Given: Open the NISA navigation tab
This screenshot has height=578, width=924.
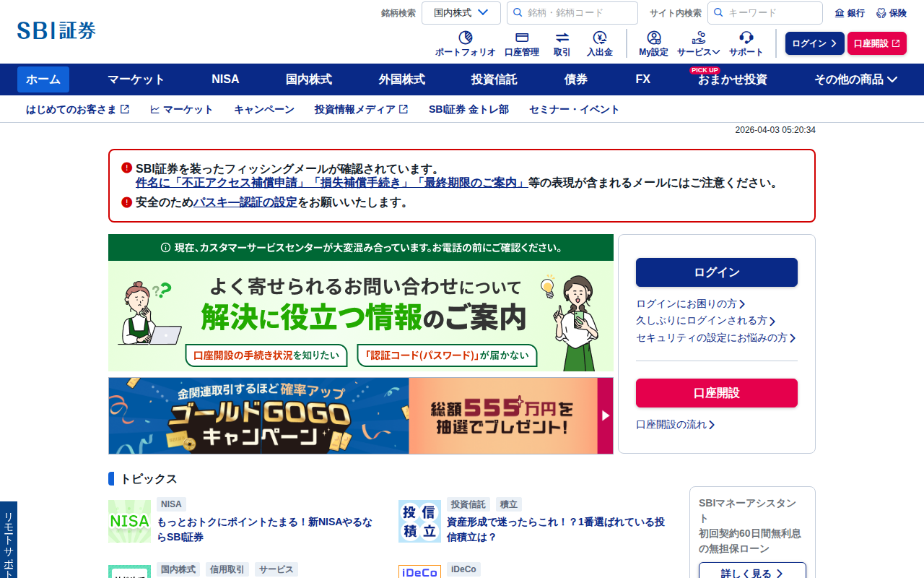Looking at the screenshot, I should [x=225, y=79].
